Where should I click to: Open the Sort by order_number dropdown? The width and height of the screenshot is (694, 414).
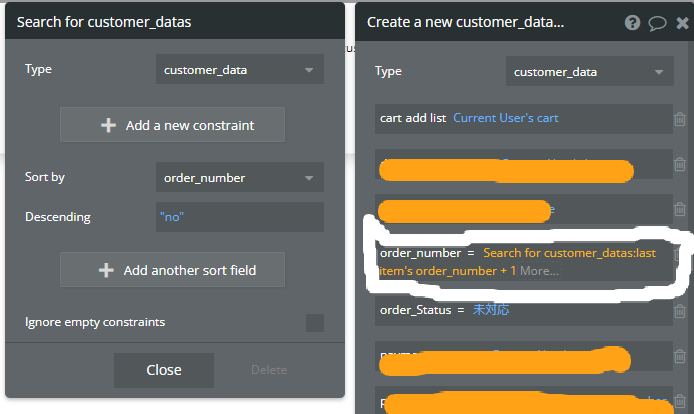click(x=240, y=178)
